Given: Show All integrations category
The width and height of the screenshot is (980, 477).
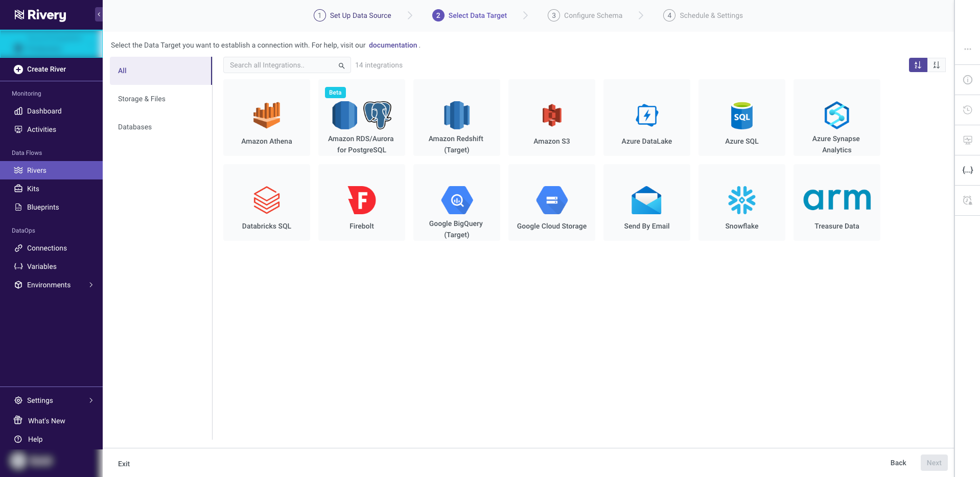Looking at the screenshot, I should click(x=160, y=71).
